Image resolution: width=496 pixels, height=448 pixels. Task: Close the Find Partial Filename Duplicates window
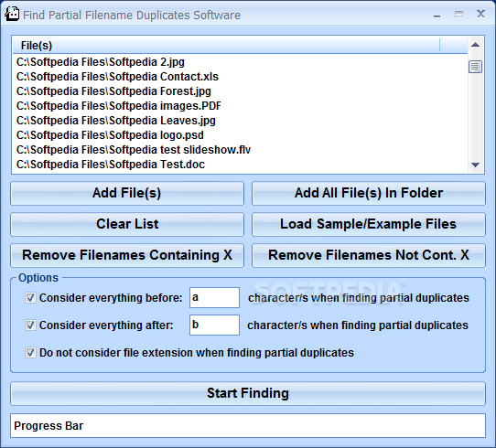tap(480, 14)
